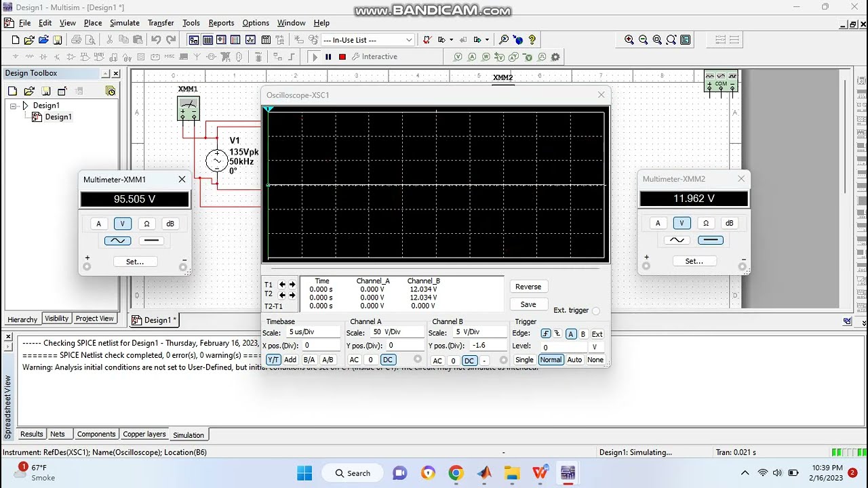Collapse the Design1 tree node
868x488 pixels.
tap(13, 106)
